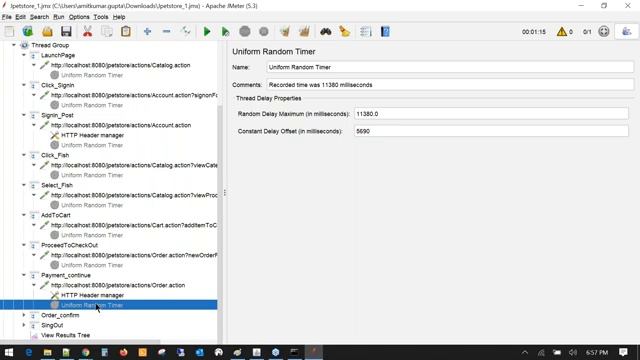Screen dimensions: 640x360
Task: Select HTTP Header manager under Payment_continue
Action: point(92,295)
